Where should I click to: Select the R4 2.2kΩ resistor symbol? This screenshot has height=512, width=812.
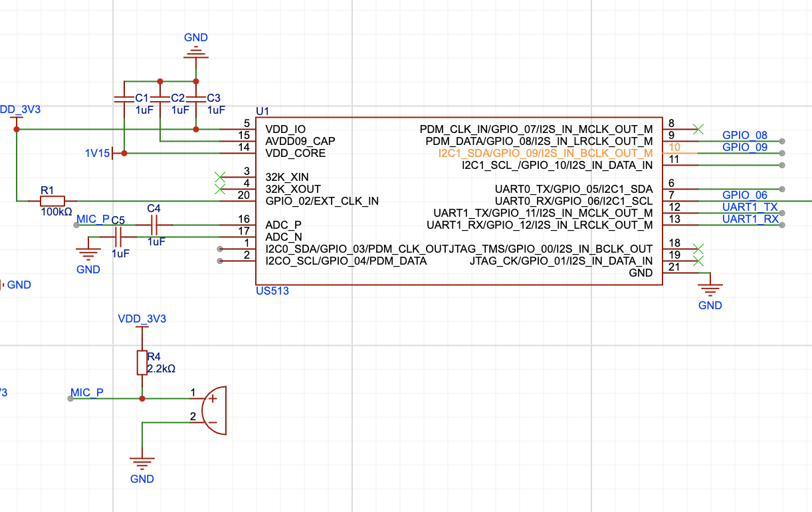[142, 362]
